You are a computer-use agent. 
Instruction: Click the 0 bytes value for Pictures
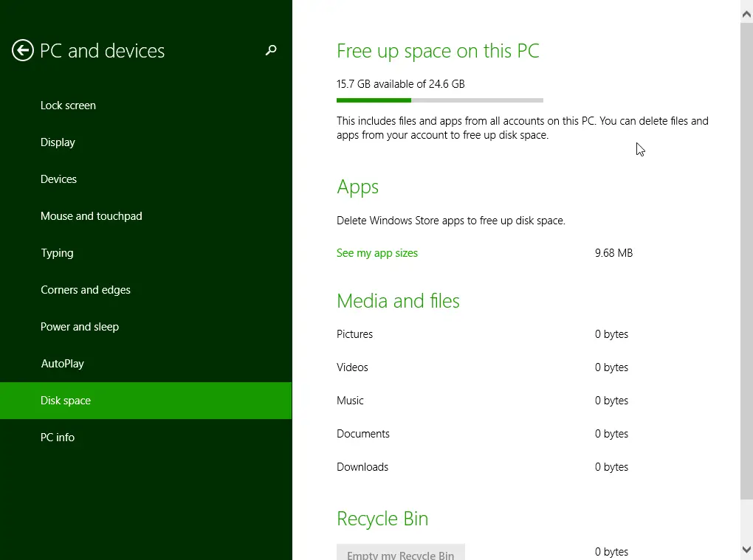pyautogui.click(x=611, y=334)
